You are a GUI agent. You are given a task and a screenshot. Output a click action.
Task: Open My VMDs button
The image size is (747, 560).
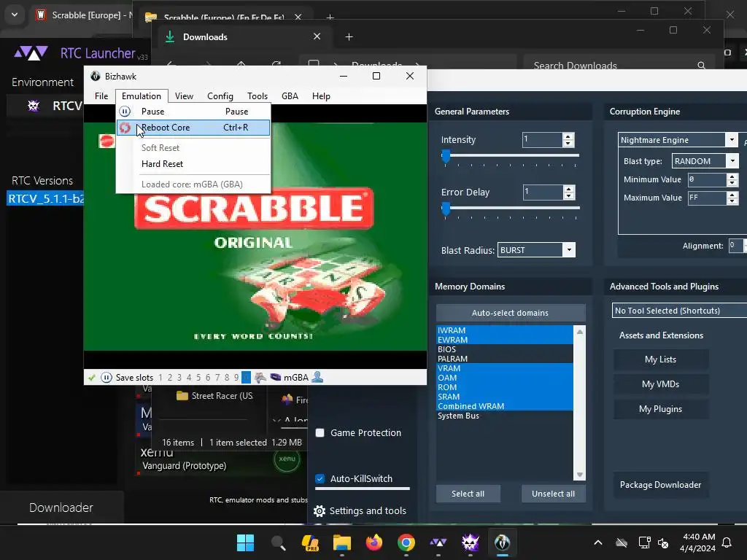[x=661, y=384]
